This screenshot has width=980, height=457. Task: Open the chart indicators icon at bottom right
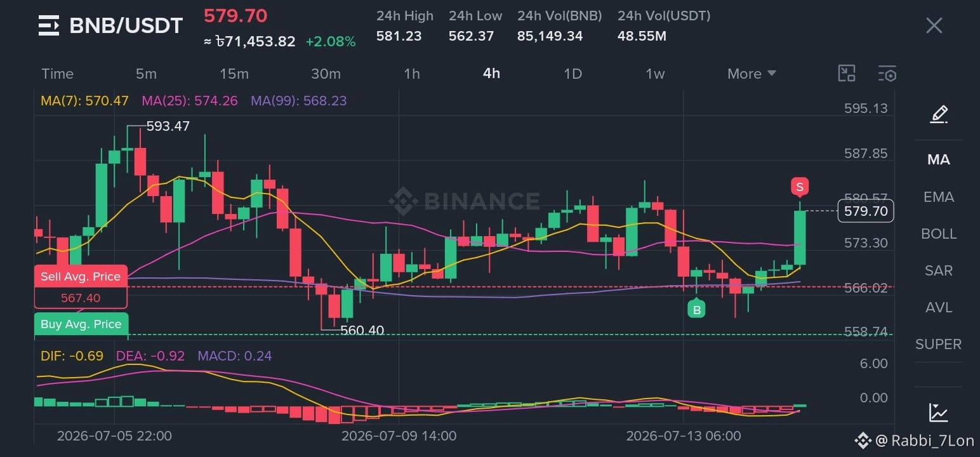pos(938,413)
